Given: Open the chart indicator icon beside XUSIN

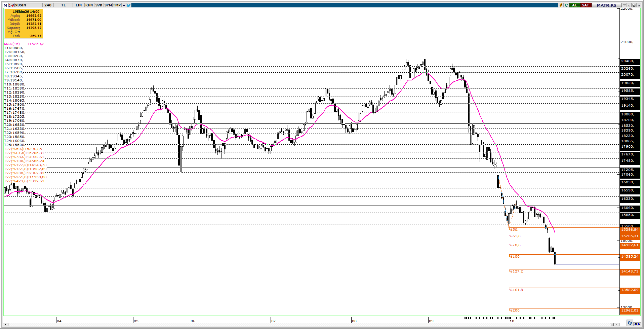Looking at the screenshot, I should click(11, 5).
